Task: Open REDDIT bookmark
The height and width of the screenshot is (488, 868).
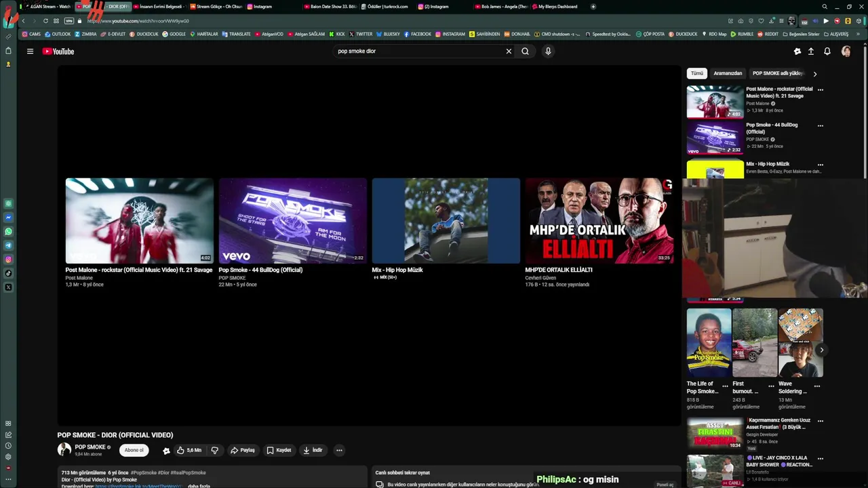Action: (768, 34)
